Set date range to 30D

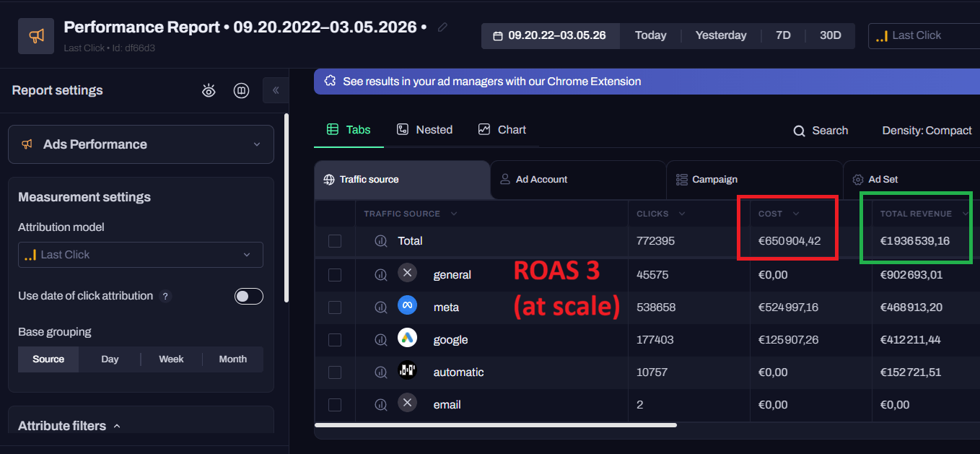point(831,35)
